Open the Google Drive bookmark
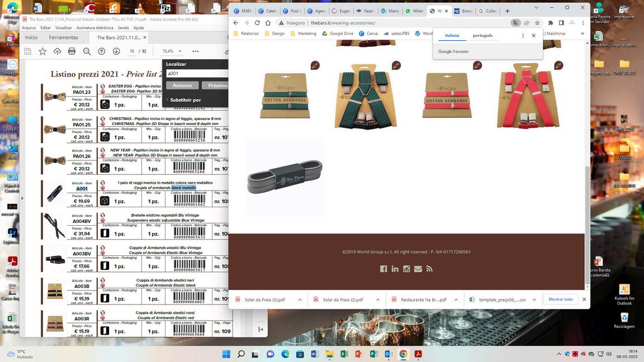 (x=338, y=34)
